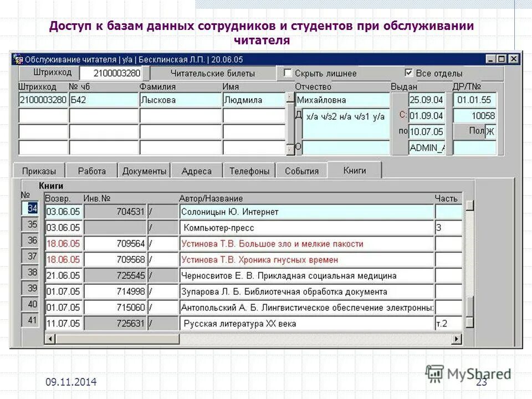
Task: Switch to the Телефоны tab
Action: click(249, 171)
